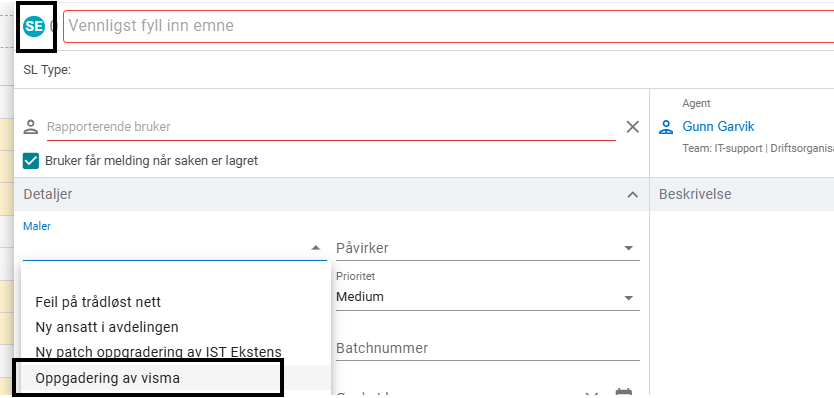Click the 'Vennligst fyll inn emne' subject field
The image size is (834, 398).
[x=448, y=26]
